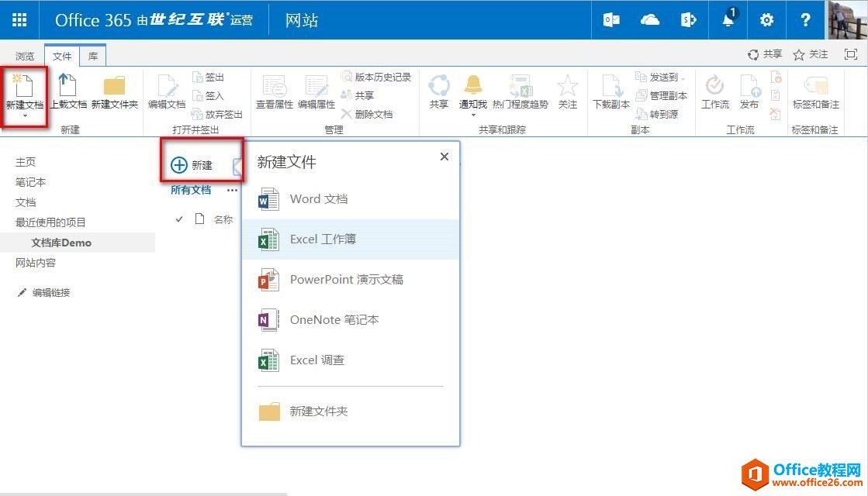Create a new Excel 调查
868x496 pixels.
point(351,360)
